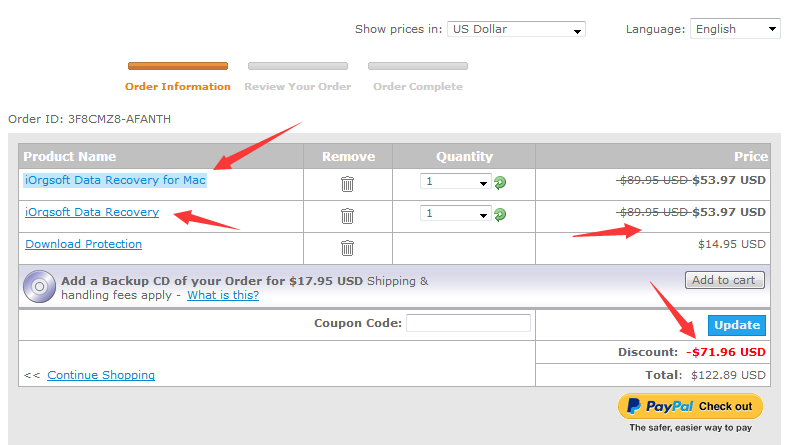This screenshot has width=790, height=445.
Task: Click the blue Update button
Action: 737,325
